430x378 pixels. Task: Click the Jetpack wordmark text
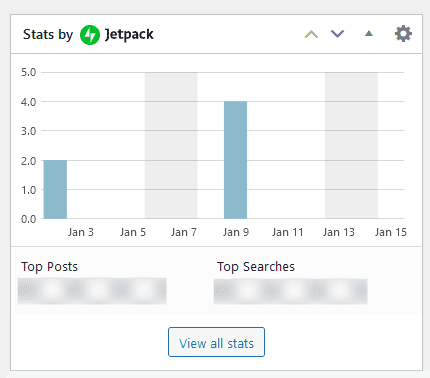point(129,35)
